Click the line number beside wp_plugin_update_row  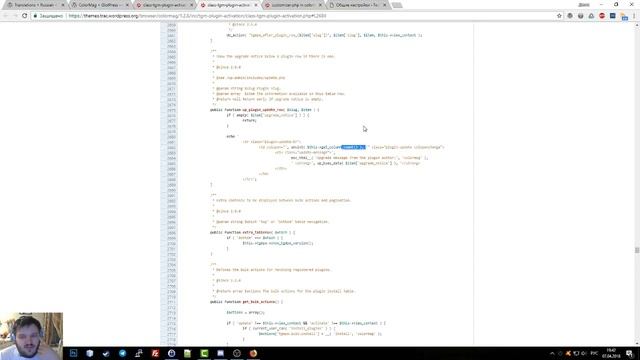click(171, 110)
